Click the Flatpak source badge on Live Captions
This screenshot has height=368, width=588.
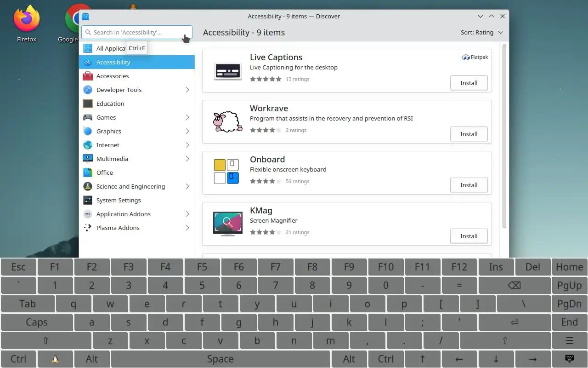pyautogui.click(x=475, y=57)
